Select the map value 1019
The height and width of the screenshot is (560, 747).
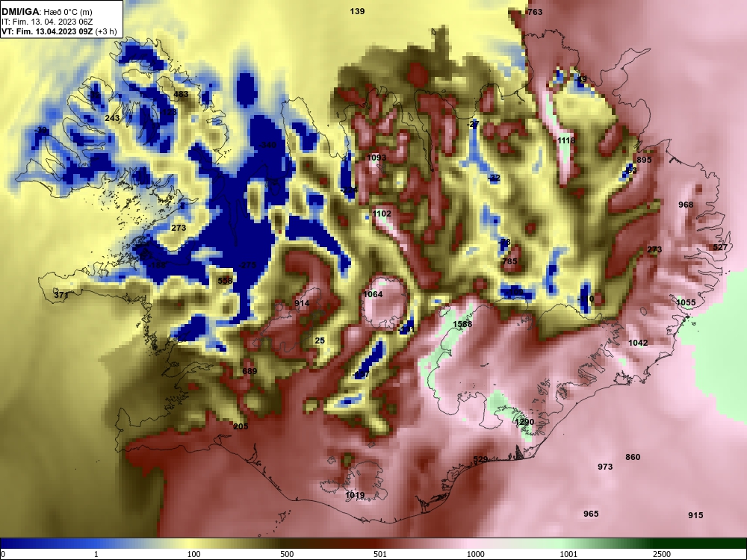355,495
